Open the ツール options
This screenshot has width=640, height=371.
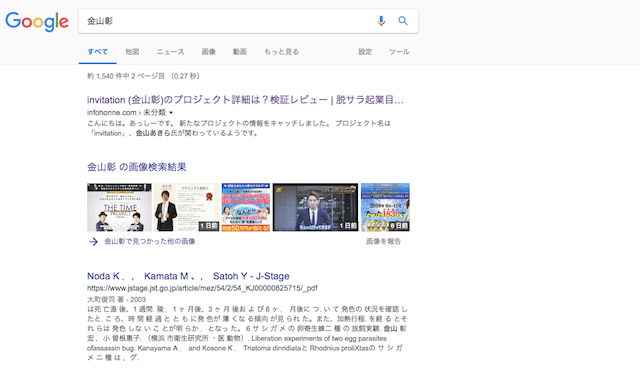(x=399, y=52)
